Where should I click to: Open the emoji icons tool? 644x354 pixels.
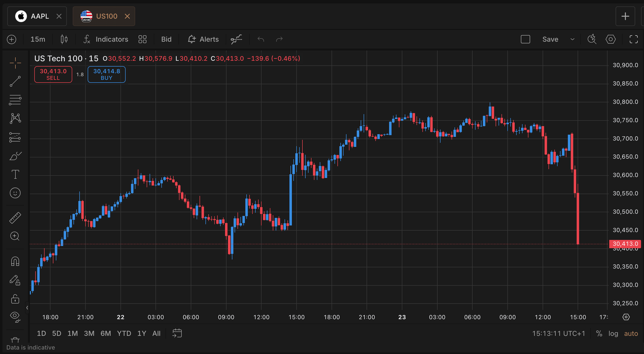(x=15, y=193)
